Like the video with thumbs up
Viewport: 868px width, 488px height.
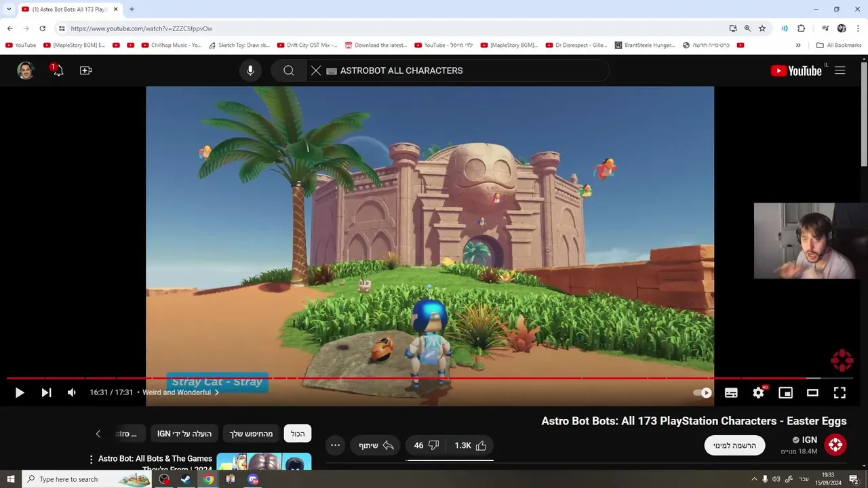point(471,445)
